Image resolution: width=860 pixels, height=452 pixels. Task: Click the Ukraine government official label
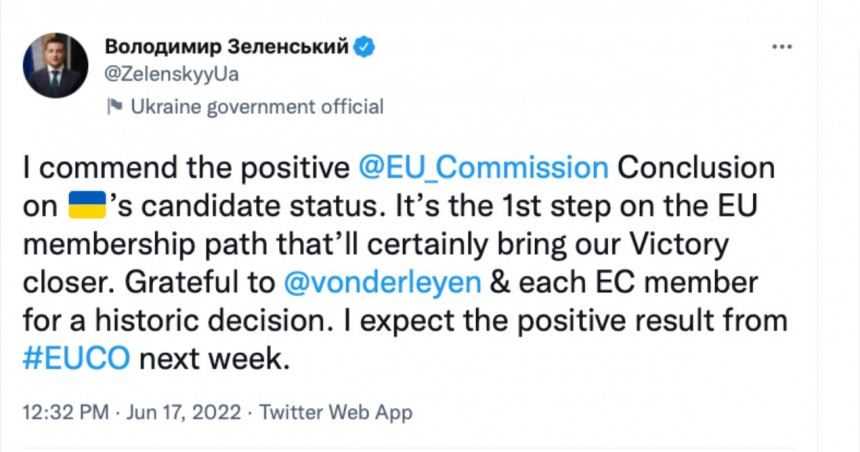257,106
